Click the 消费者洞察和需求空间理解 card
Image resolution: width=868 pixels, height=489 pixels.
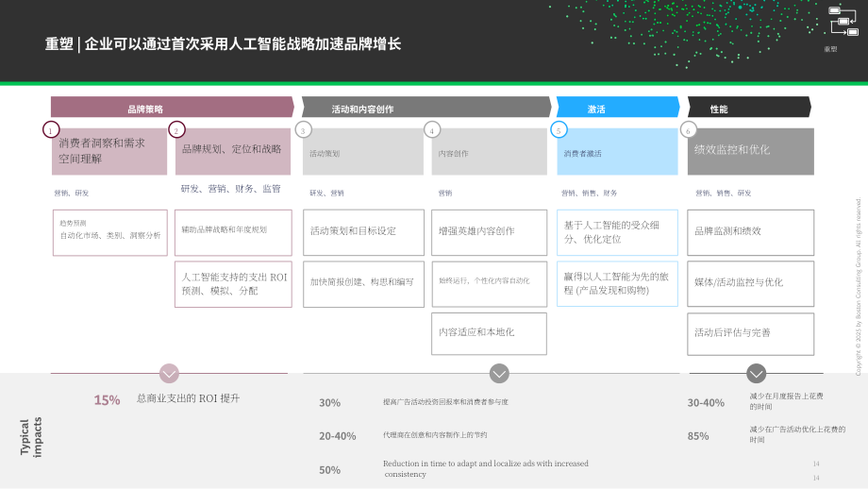point(109,152)
